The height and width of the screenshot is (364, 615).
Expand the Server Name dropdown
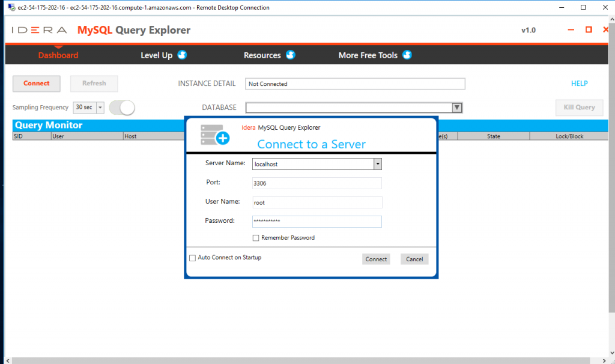point(378,163)
